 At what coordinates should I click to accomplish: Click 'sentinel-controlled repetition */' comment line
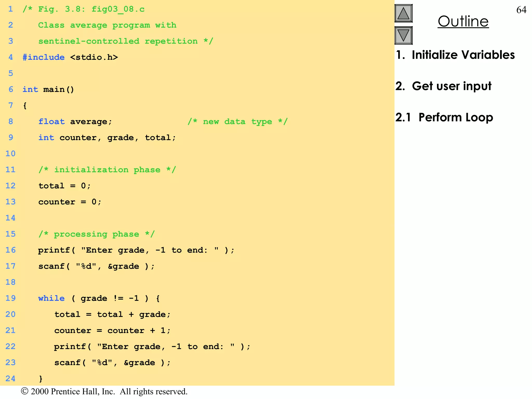point(126,41)
